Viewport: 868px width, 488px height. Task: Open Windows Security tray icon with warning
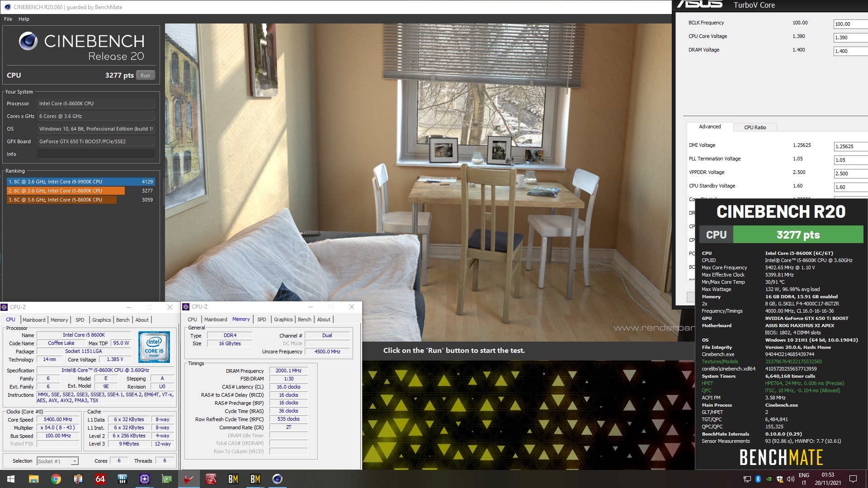[780, 479]
